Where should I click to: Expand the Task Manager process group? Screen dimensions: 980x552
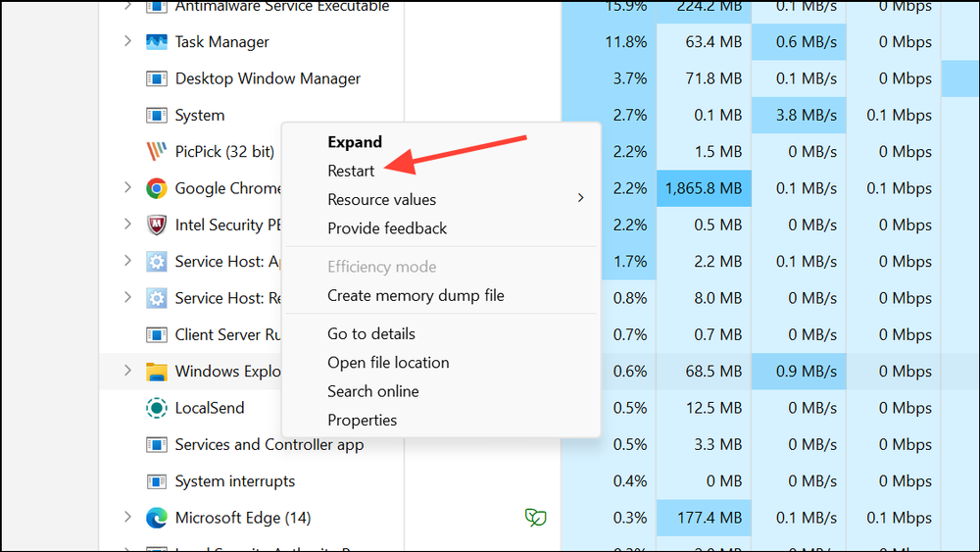pyautogui.click(x=127, y=41)
